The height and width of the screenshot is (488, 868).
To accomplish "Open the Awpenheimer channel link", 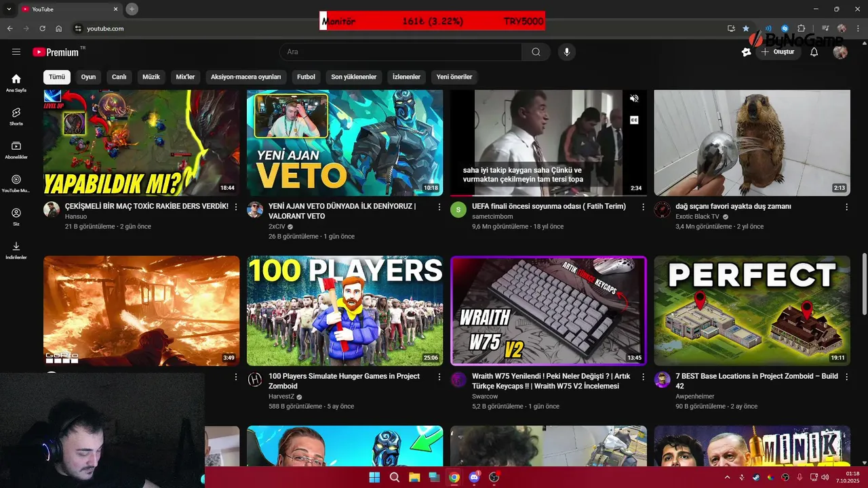I will pos(695,396).
